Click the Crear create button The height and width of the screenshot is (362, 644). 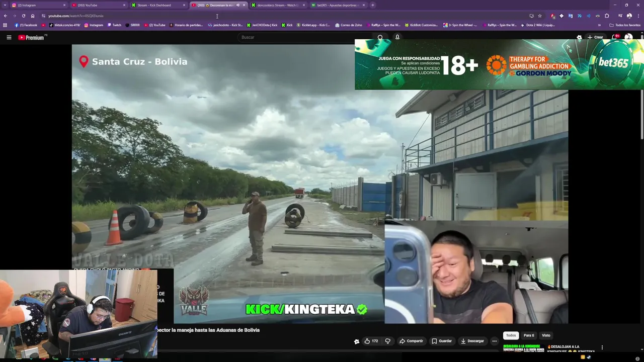[x=595, y=37]
